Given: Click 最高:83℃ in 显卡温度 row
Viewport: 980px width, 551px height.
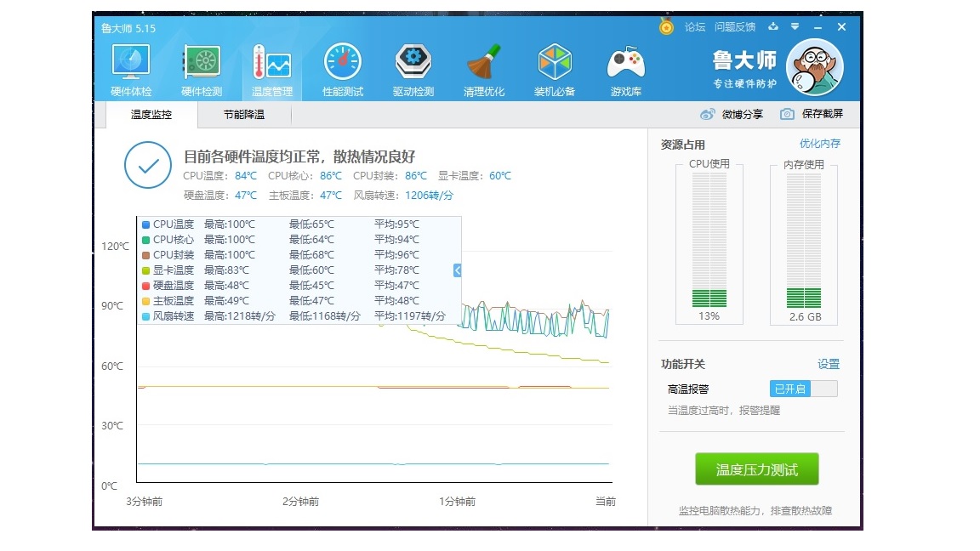Looking at the screenshot, I should point(226,270).
